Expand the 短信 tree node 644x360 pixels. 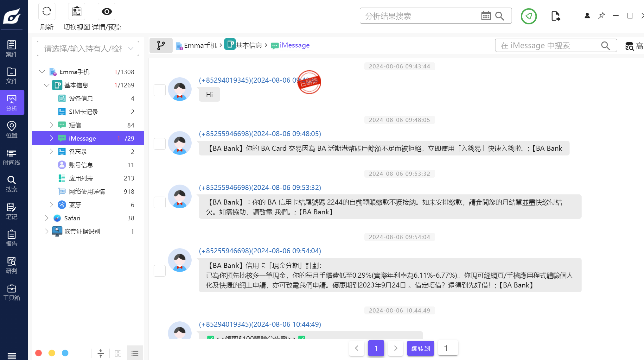coord(51,125)
